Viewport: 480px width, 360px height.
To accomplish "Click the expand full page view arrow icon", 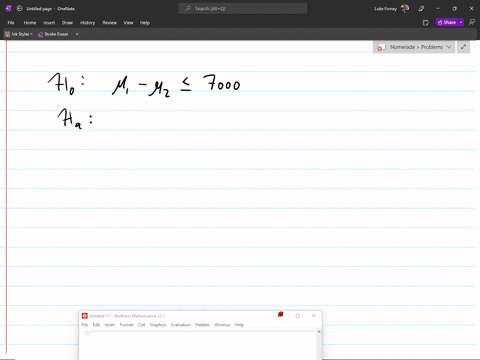I will point(463,47).
